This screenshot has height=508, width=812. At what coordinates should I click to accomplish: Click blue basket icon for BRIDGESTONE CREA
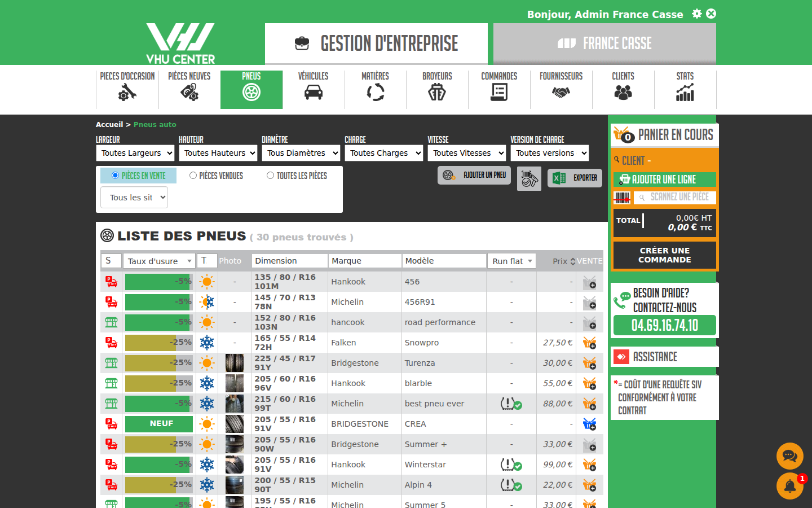click(x=590, y=424)
